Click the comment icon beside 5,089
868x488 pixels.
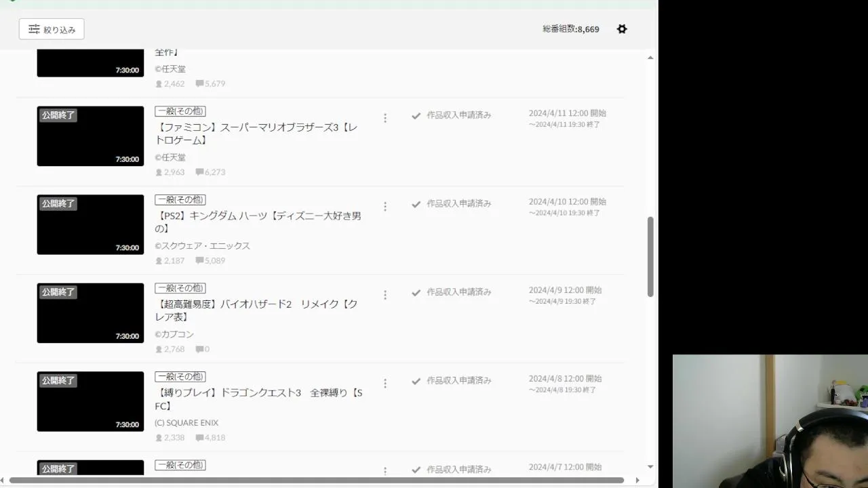tap(199, 261)
